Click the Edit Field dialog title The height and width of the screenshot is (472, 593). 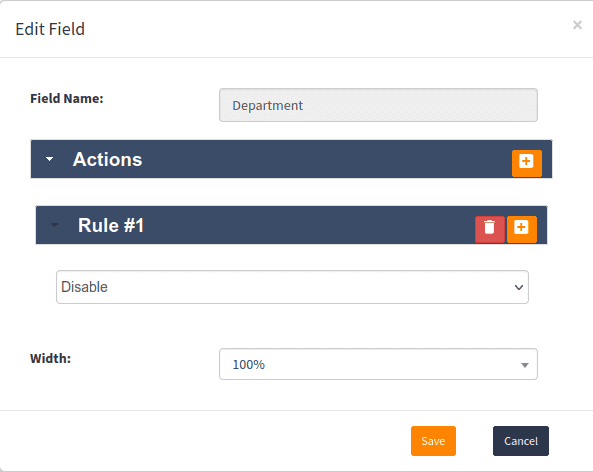50,29
